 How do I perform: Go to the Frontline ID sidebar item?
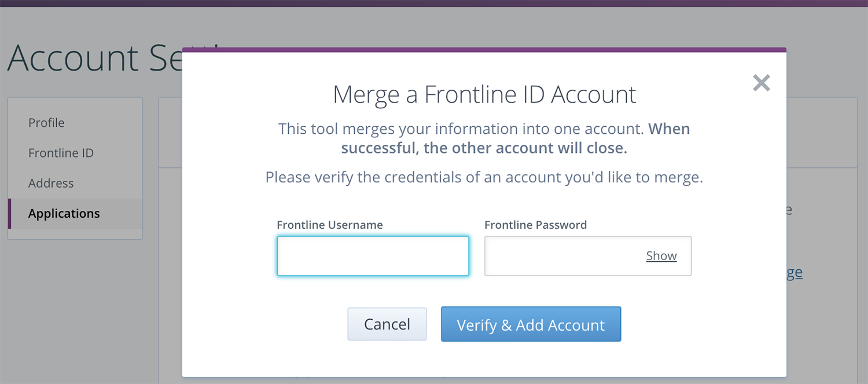(x=61, y=153)
